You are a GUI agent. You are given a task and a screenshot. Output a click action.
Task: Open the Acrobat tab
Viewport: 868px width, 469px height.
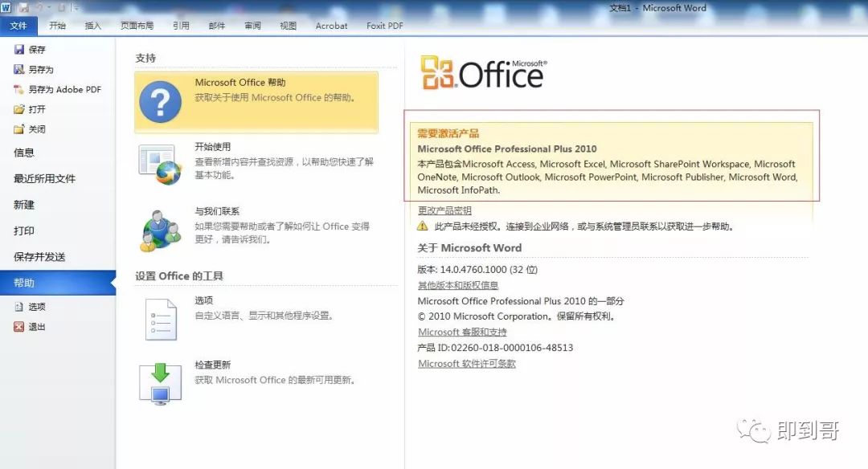click(x=332, y=26)
